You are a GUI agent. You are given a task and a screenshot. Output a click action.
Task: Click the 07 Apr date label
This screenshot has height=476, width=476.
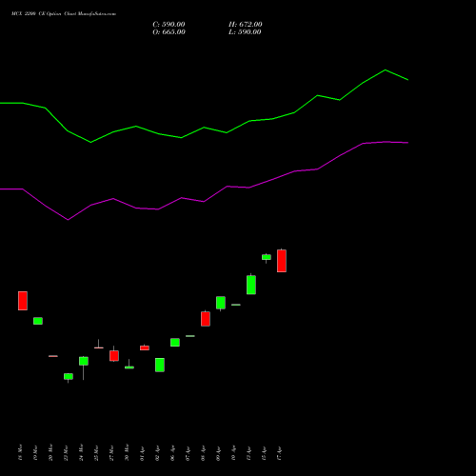[x=188, y=453]
